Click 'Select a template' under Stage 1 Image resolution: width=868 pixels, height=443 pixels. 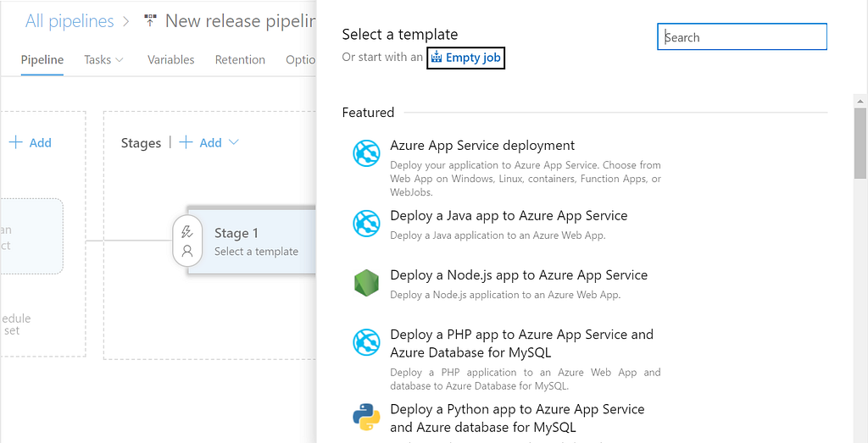click(x=256, y=252)
